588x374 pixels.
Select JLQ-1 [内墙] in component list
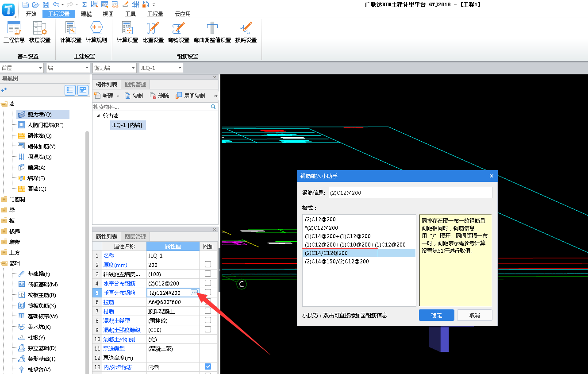(x=128, y=125)
